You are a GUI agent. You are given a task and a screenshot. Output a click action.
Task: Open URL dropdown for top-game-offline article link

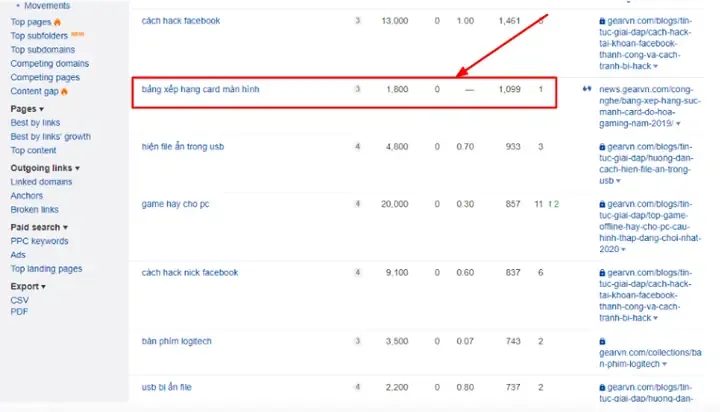[620, 250]
